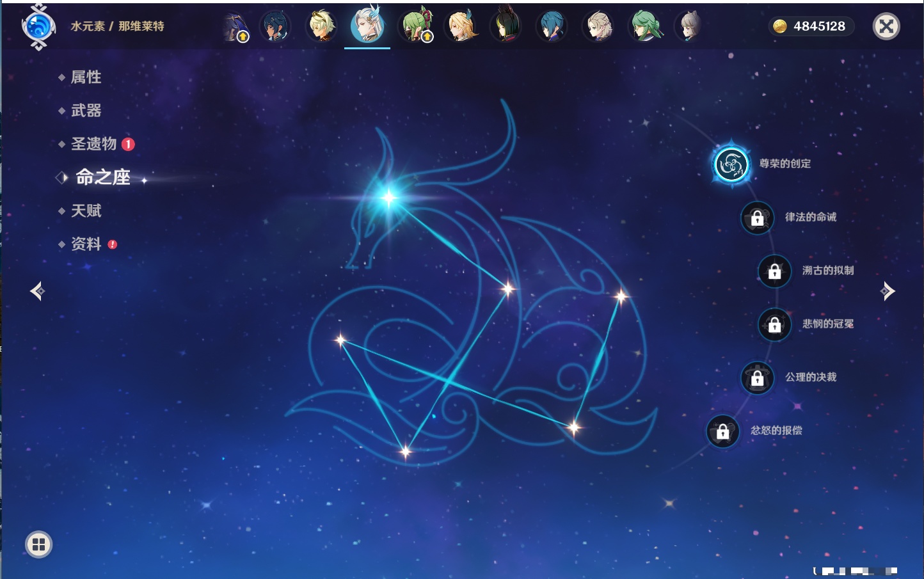Image resolution: width=924 pixels, height=579 pixels.
Task: Select the dark-green-haired character with tall ears
Action: 506,26
